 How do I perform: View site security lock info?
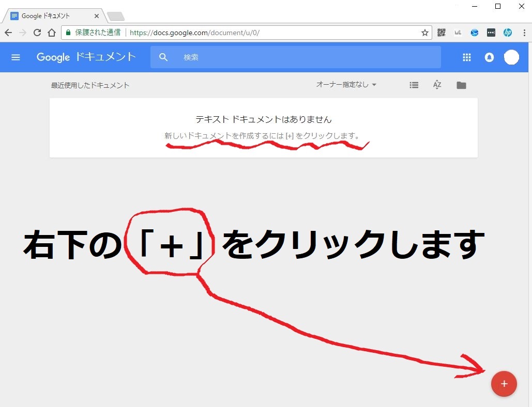[x=68, y=33]
